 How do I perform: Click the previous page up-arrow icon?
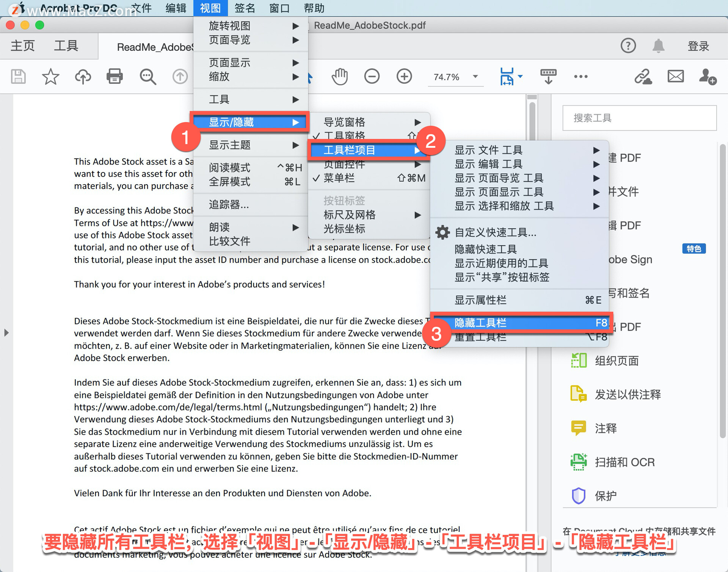[x=180, y=77]
